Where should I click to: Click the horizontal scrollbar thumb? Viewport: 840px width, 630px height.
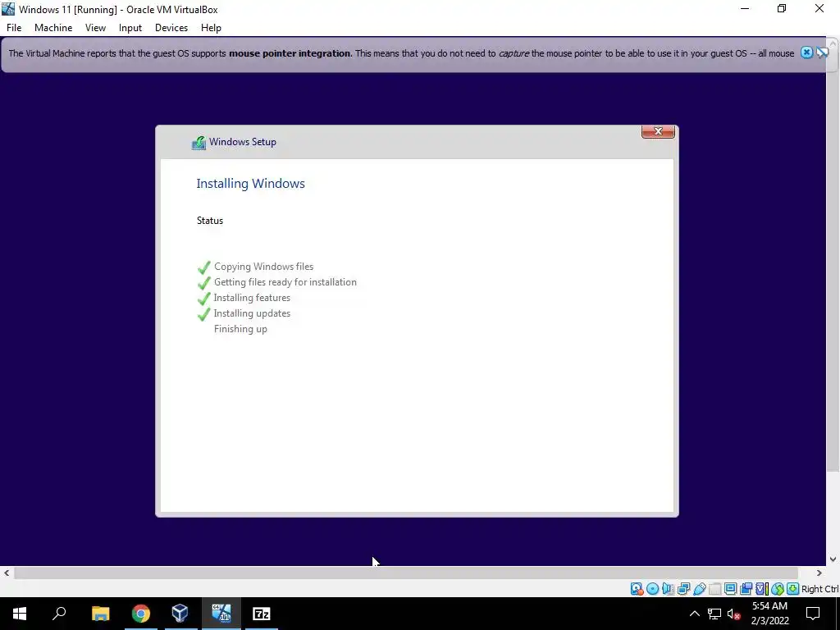(406, 573)
